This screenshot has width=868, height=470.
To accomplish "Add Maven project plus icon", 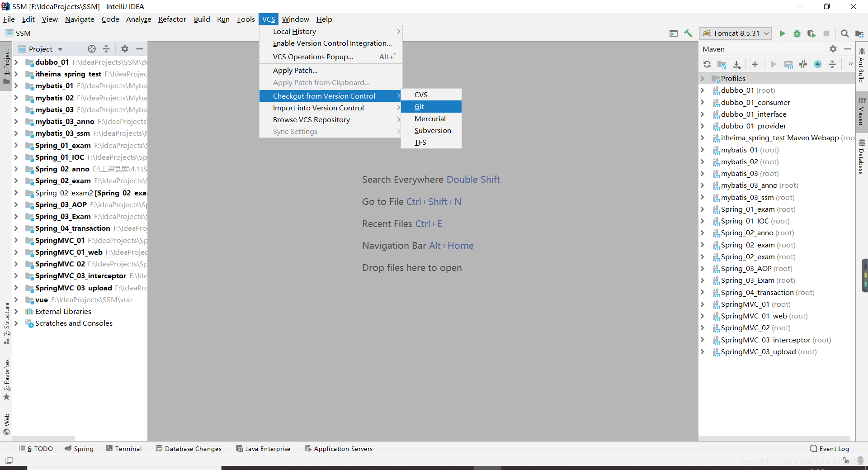I will click(x=755, y=64).
